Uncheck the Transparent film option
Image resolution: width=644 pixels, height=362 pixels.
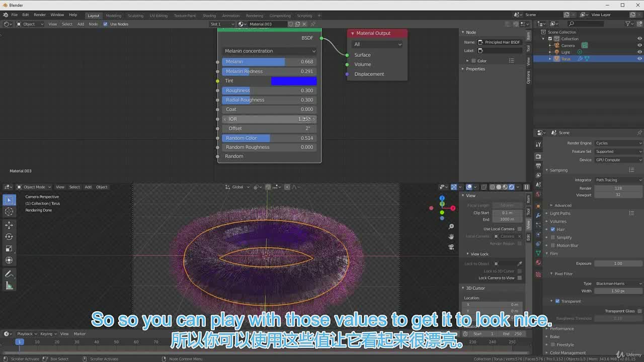(x=557, y=301)
